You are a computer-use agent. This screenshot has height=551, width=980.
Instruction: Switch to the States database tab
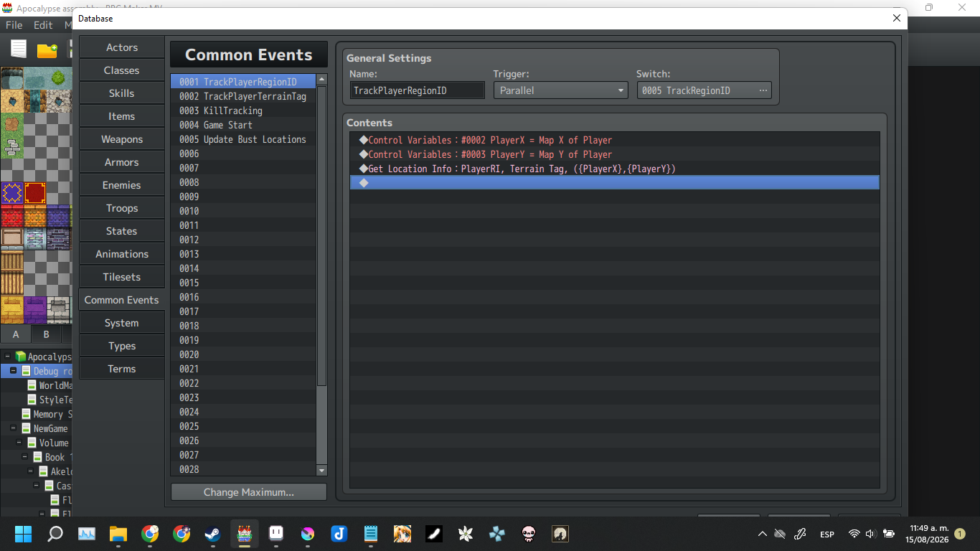point(122,231)
